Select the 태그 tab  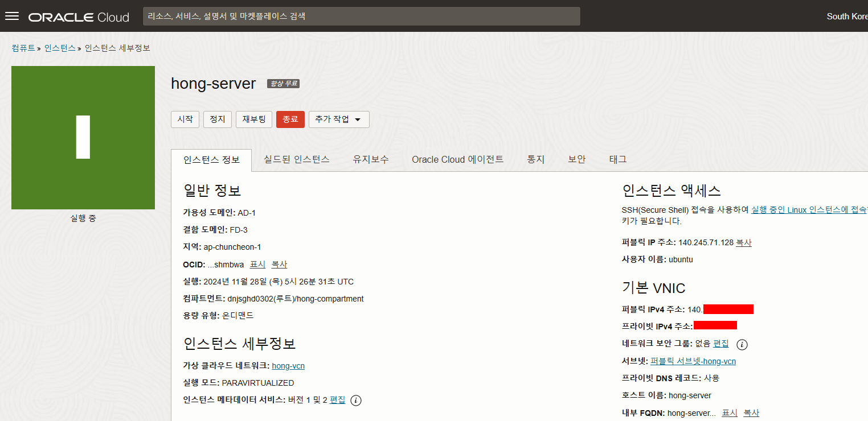point(618,160)
